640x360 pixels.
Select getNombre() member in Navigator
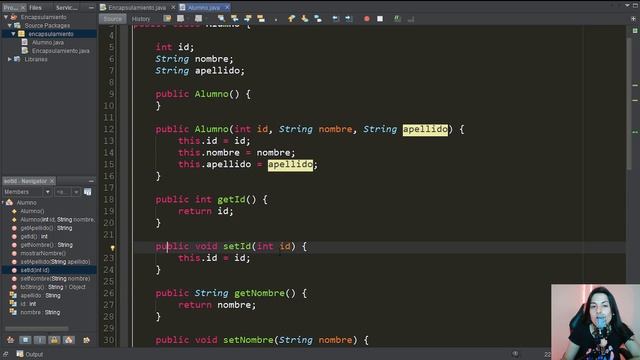[x=46, y=245]
